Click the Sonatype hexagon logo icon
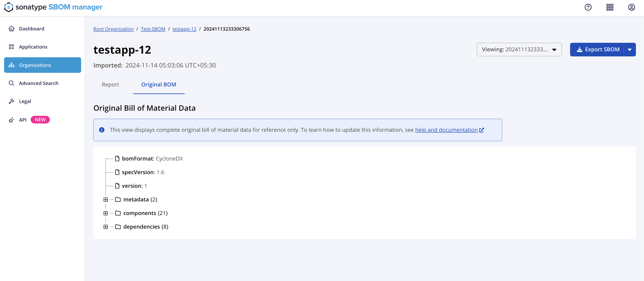Screen dimensions: 644x281 click(x=9, y=7)
